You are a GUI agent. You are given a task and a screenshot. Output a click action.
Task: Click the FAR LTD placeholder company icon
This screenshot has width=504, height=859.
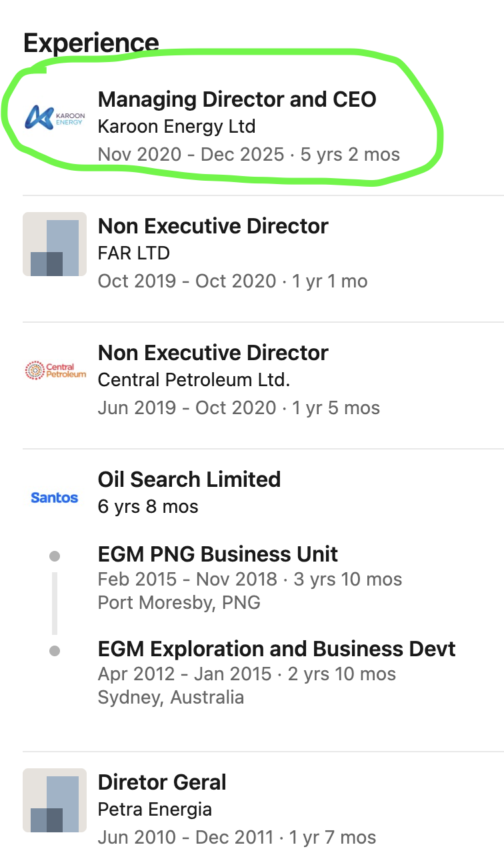coord(55,244)
